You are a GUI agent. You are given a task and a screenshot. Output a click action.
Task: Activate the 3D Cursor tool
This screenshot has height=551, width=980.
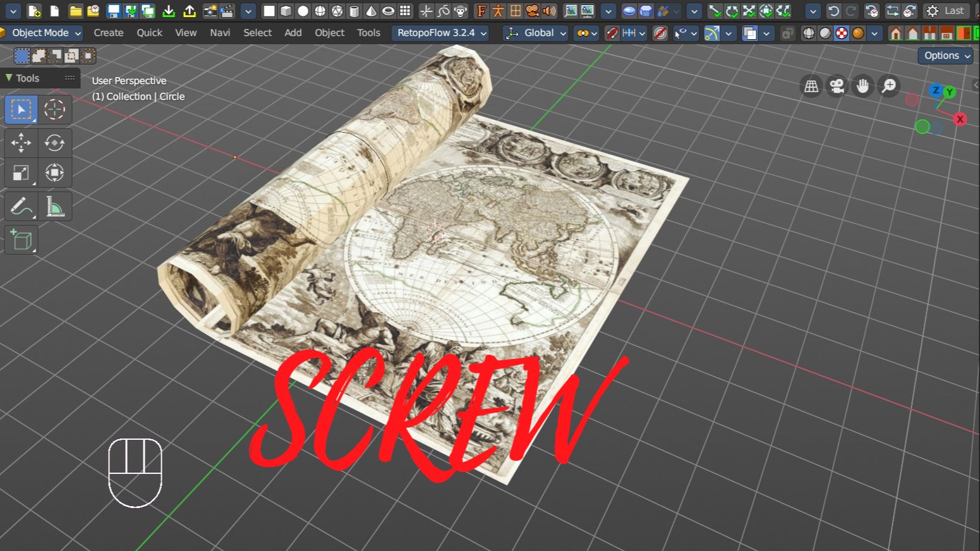[54, 109]
